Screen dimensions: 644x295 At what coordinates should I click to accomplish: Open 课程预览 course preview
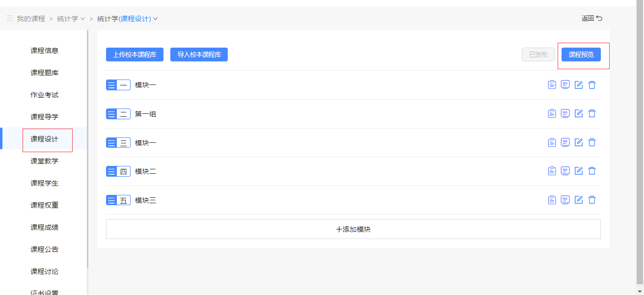tap(581, 54)
